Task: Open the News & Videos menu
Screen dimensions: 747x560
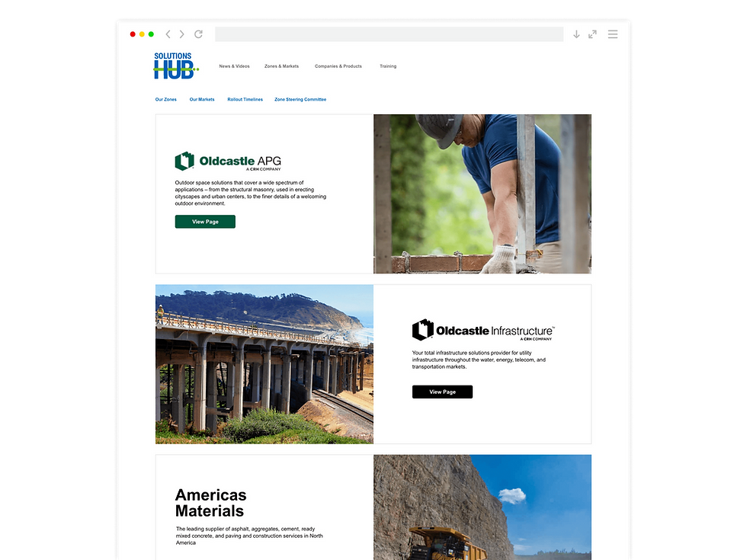Action: coord(235,66)
